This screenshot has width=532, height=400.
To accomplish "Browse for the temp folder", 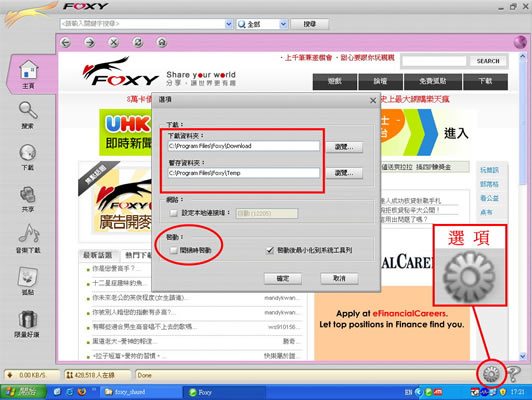I will coord(344,173).
